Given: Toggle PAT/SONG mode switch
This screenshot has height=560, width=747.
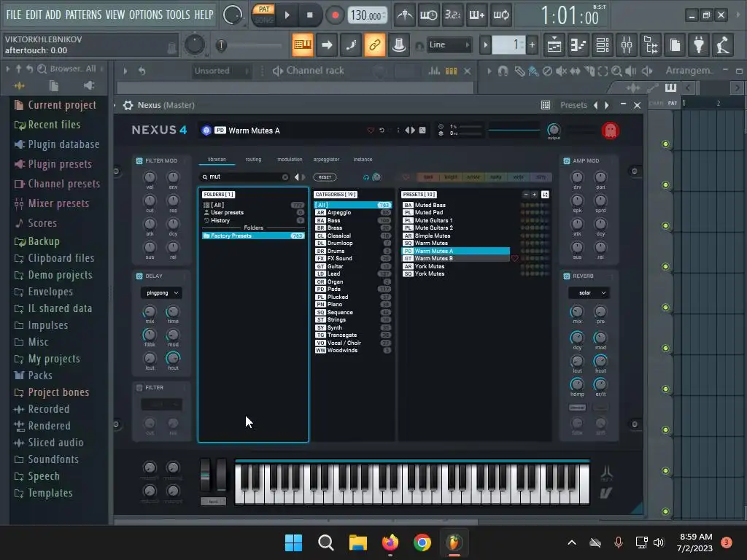Looking at the screenshot, I should click(x=263, y=15).
